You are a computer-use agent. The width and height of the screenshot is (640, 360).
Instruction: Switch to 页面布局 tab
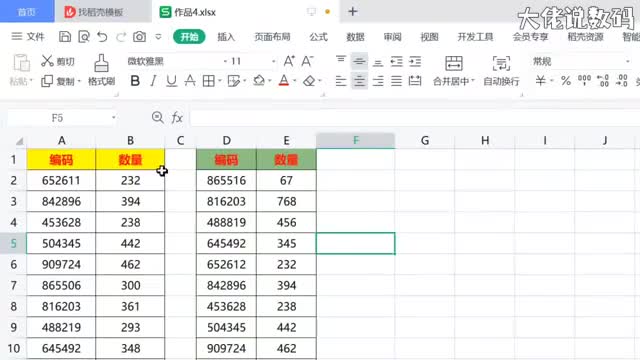tap(272, 37)
